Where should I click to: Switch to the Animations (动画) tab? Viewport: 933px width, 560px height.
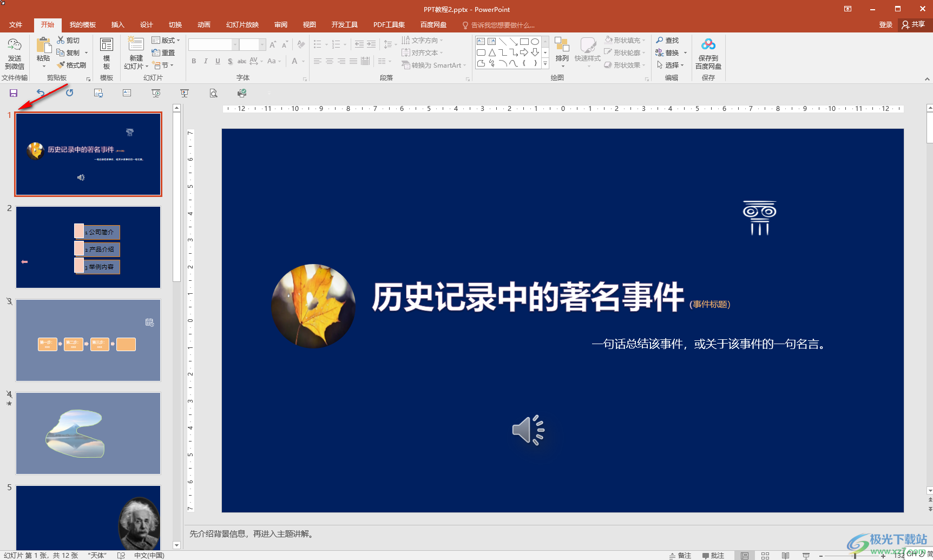pos(203,25)
